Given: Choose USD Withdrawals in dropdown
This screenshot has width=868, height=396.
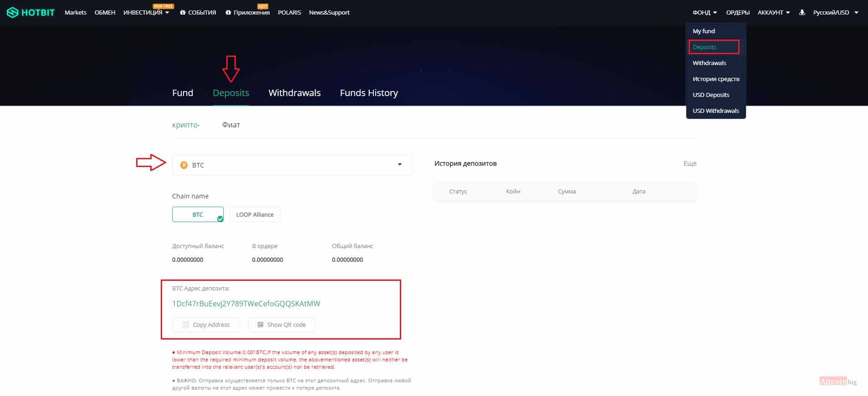Looking at the screenshot, I should [716, 111].
